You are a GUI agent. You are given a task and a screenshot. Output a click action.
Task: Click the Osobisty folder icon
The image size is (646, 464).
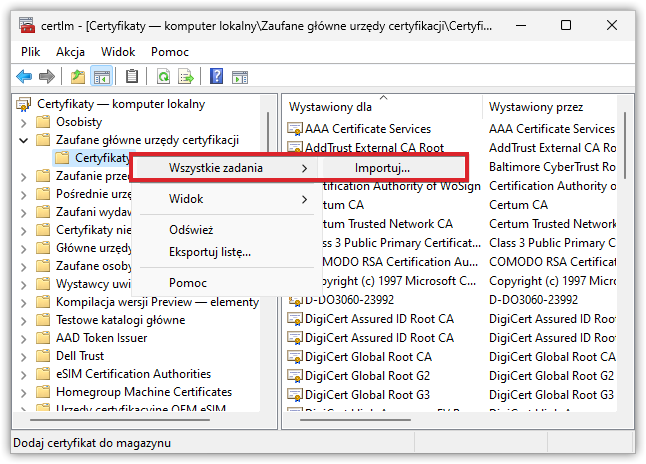click(43, 122)
